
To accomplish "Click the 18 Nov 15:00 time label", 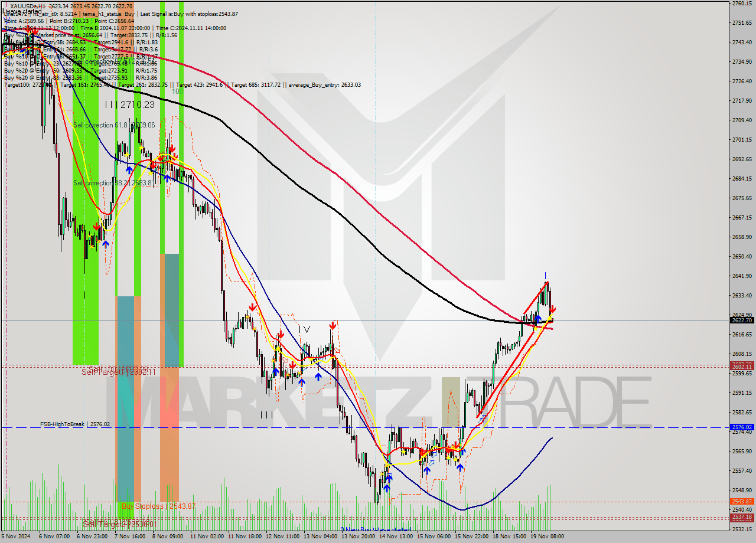I will click(509, 537).
